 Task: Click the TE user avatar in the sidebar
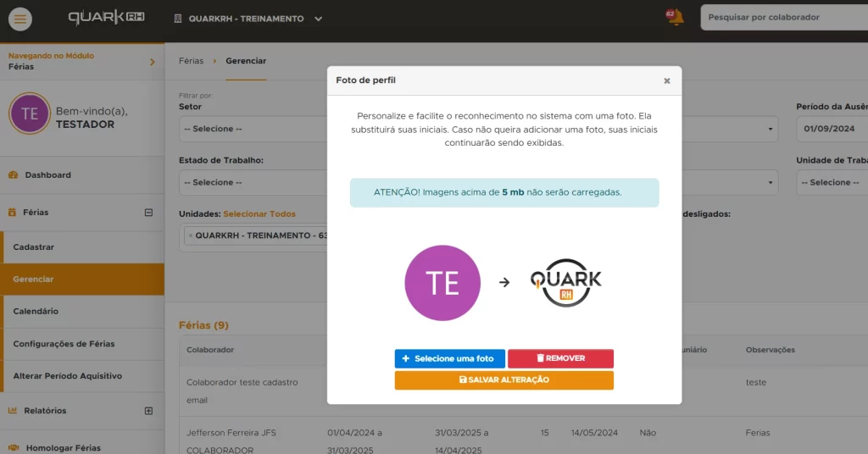pos(30,113)
